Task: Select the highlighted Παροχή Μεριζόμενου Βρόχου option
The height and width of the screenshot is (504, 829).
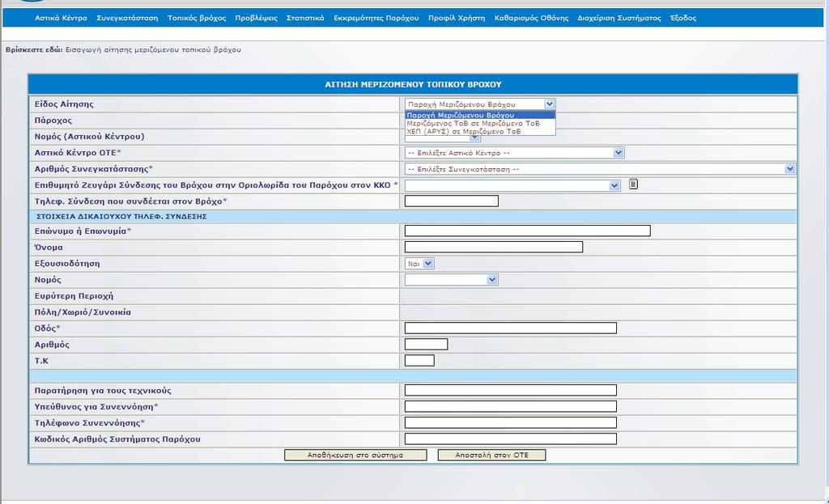Action: (480, 115)
